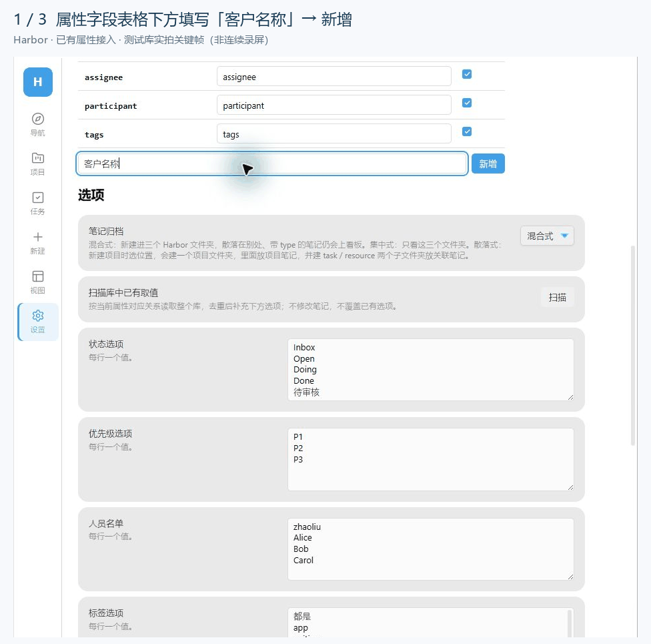Click the Doing status line

pos(305,369)
